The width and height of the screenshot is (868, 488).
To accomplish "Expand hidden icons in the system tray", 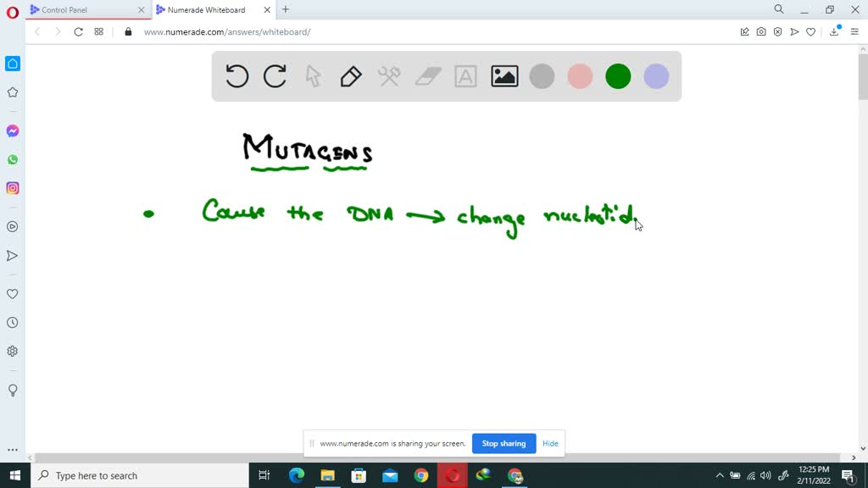I will point(719,475).
